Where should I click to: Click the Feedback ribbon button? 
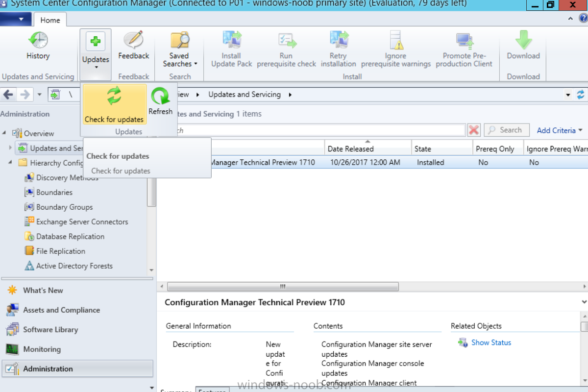pyautogui.click(x=133, y=47)
